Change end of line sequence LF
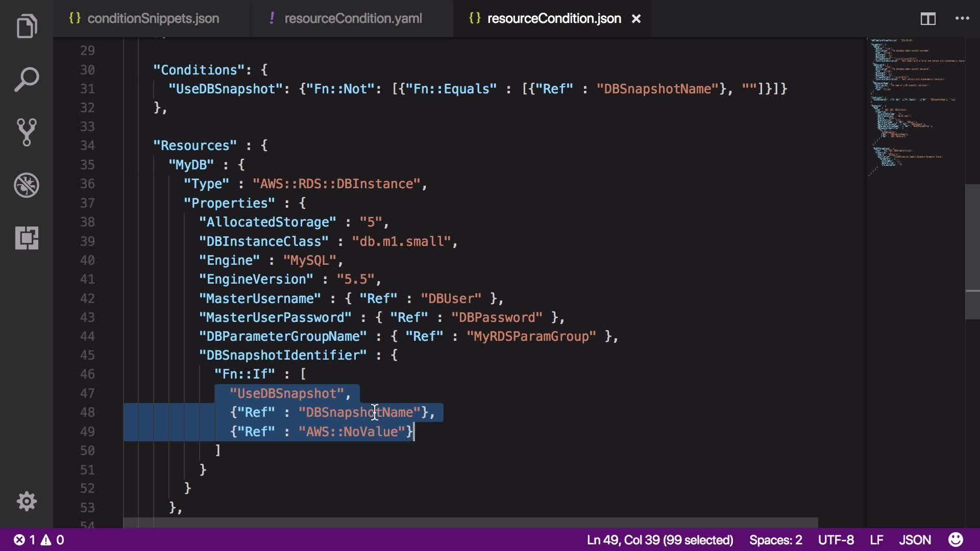The image size is (980, 551). coord(876,540)
